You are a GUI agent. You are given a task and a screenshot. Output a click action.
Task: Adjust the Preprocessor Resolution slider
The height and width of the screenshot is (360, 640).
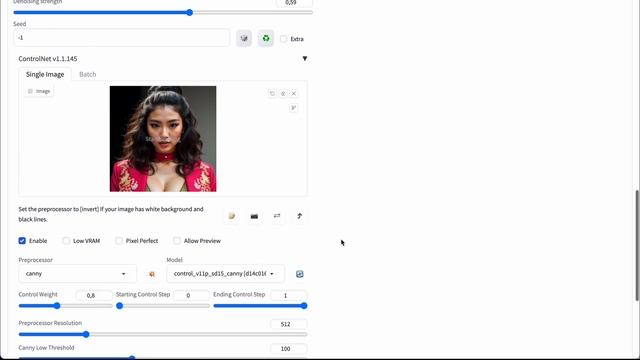click(163, 334)
